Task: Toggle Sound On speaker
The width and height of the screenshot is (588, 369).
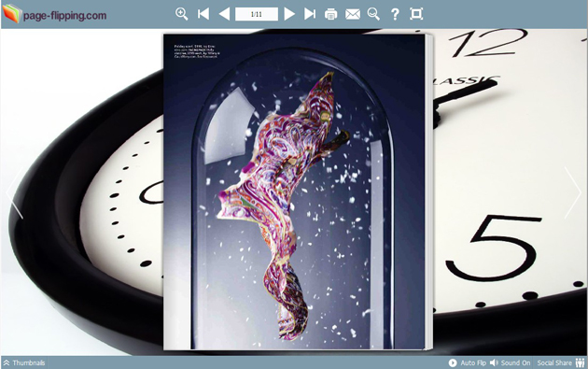Action: (511, 363)
